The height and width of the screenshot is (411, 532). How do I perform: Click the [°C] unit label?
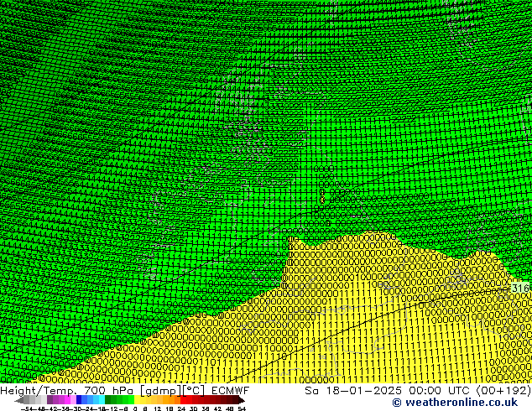[x=194, y=391]
